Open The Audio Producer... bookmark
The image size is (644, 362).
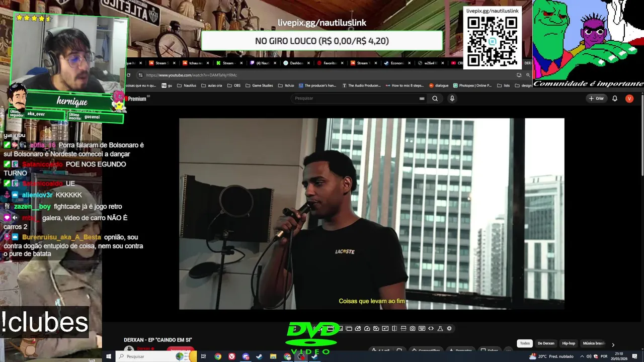361,85
